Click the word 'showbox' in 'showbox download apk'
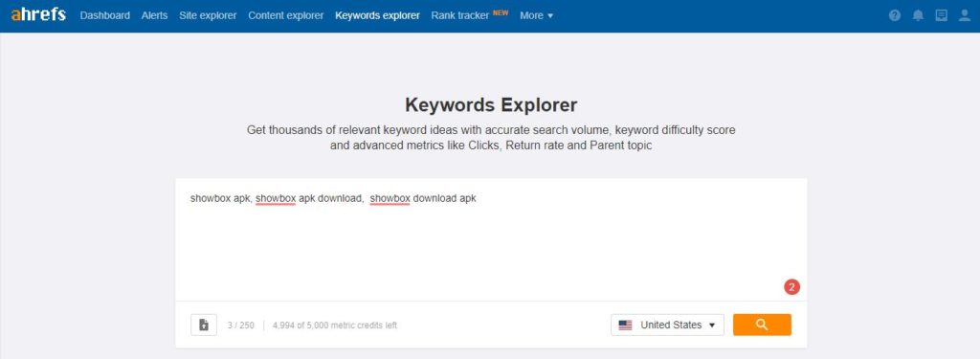 click(390, 198)
